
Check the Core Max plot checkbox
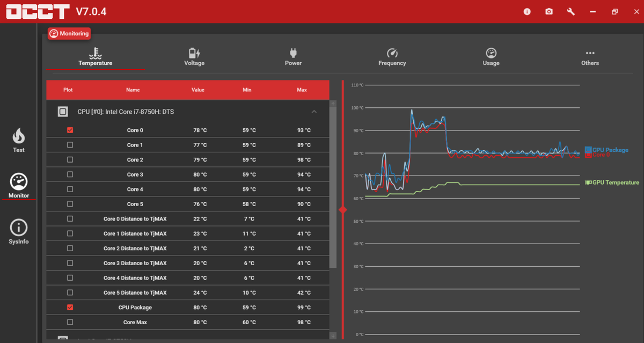[x=70, y=322]
